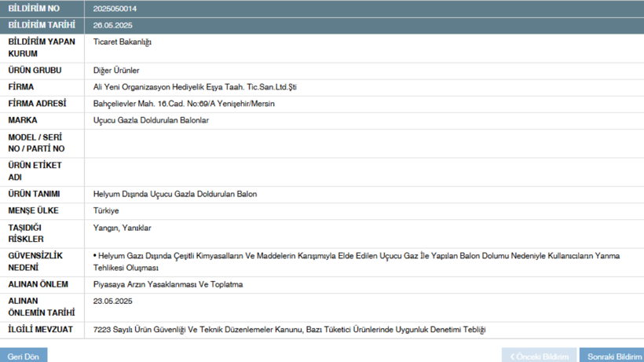This screenshot has width=644, height=362.
Task: Click the Ali Yeni Organizasyon firm name
Action: click(194, 87)
